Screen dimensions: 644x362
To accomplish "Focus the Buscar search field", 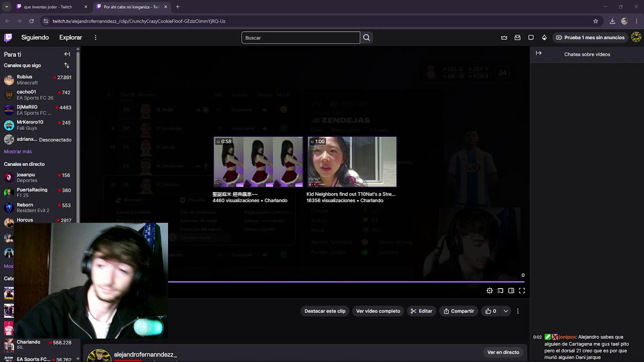I will (x=301, y=38).
